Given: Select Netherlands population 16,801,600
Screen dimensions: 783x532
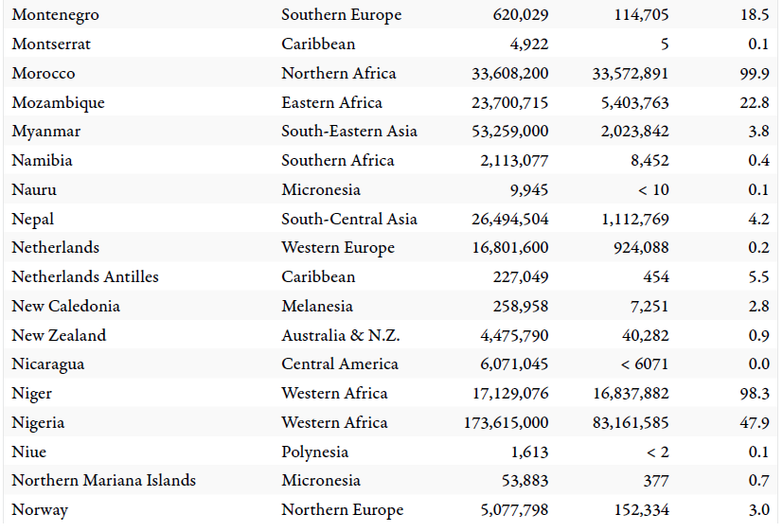Looking at the screenshot, I should click(x=509, y=248).
